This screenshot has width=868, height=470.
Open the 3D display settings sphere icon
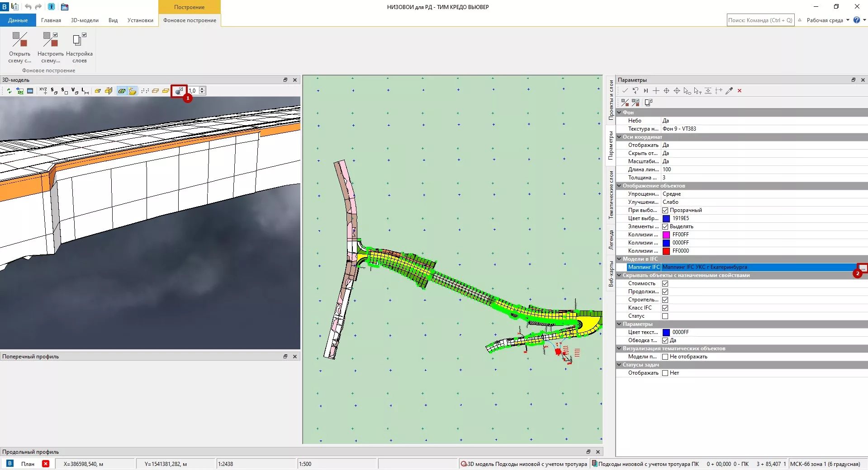click(x=179, y=91)
